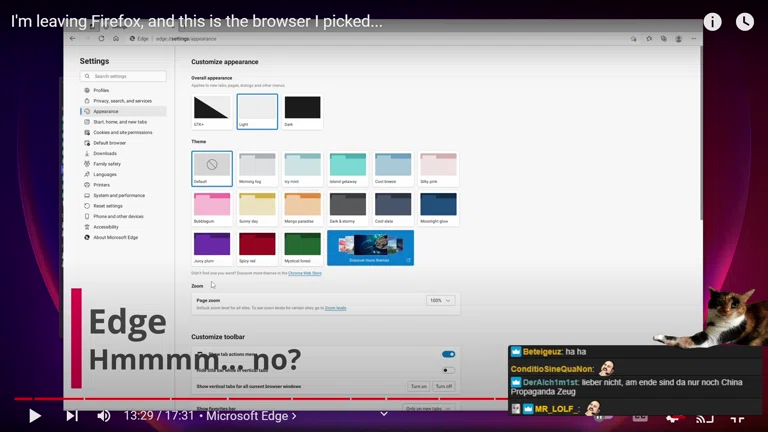Screen dimensions: 768x432
Task: Click Turn on vertical tabs button
Action: pos(418,386)
